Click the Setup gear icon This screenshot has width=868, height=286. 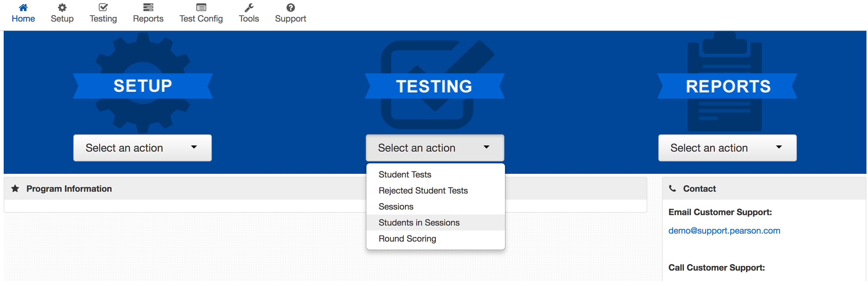(x=62, y=7)
